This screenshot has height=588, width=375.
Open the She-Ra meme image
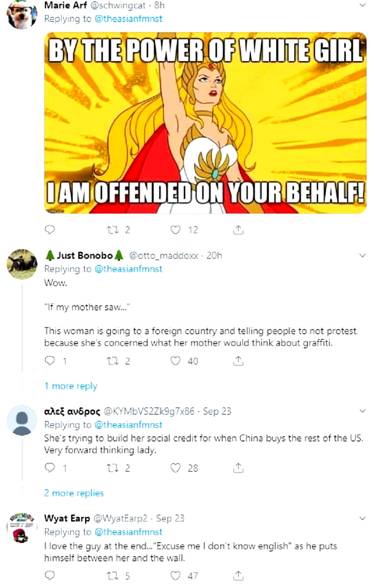(205, 123)
